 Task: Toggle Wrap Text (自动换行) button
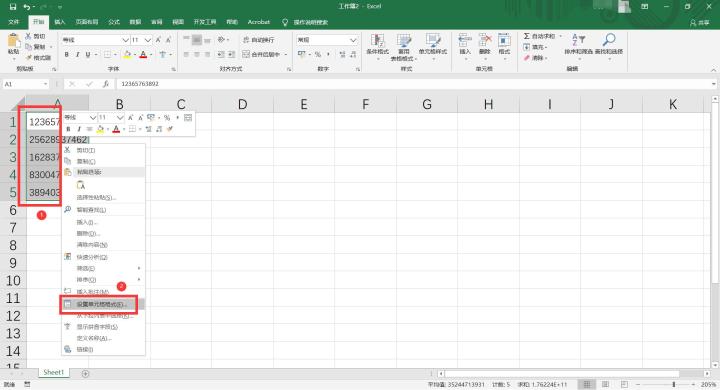click(259, 40)
